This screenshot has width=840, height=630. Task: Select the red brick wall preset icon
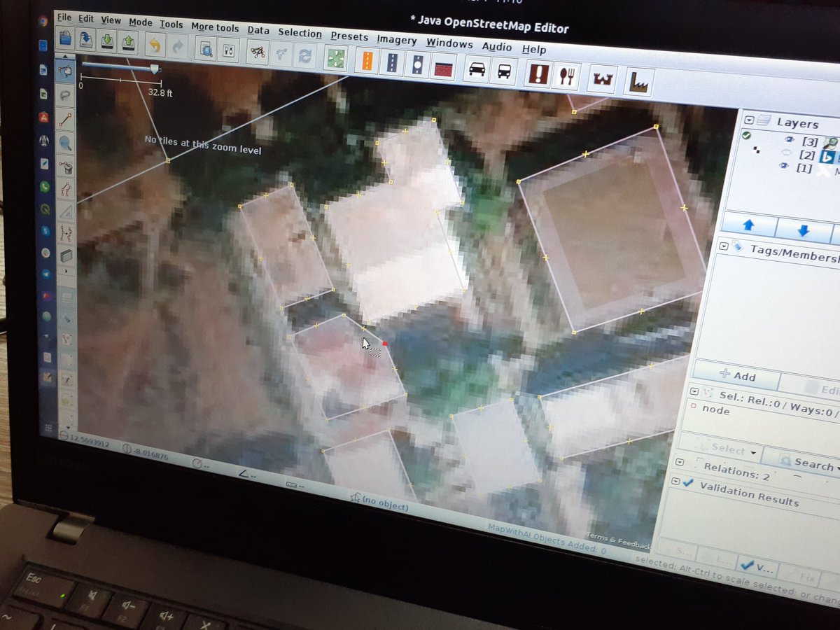(x=442, y=67)
